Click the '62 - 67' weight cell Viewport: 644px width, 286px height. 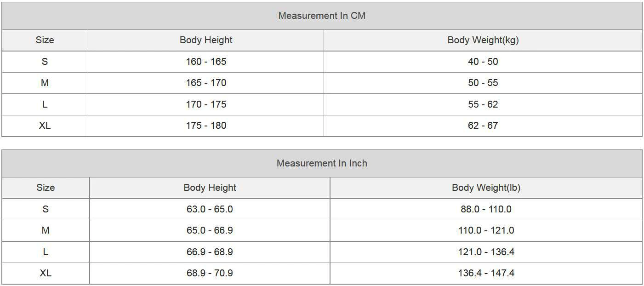click(x=483, y=126)
